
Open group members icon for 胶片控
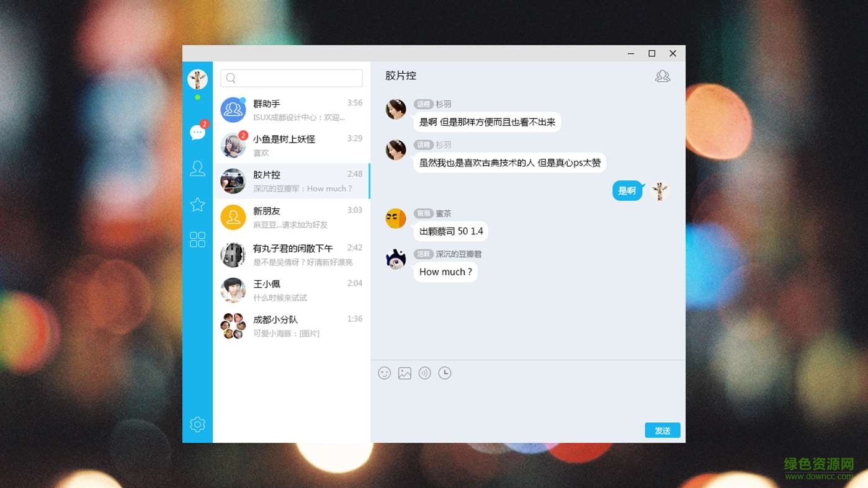(x=662, y=75)
